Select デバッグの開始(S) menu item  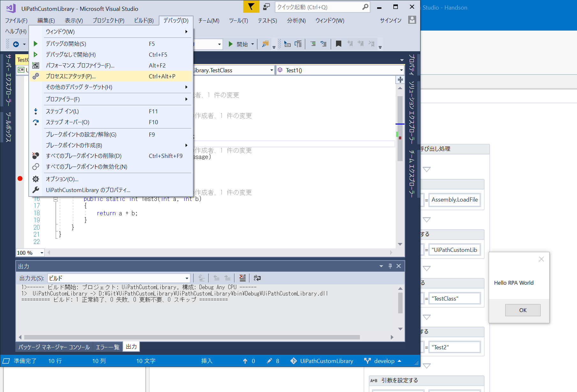(110, 44)
